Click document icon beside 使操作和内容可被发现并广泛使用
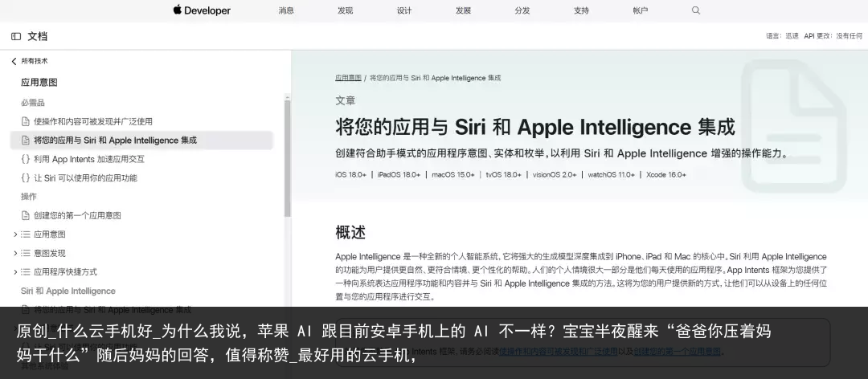This screenshot has height=379, width=868. point(25,121)
